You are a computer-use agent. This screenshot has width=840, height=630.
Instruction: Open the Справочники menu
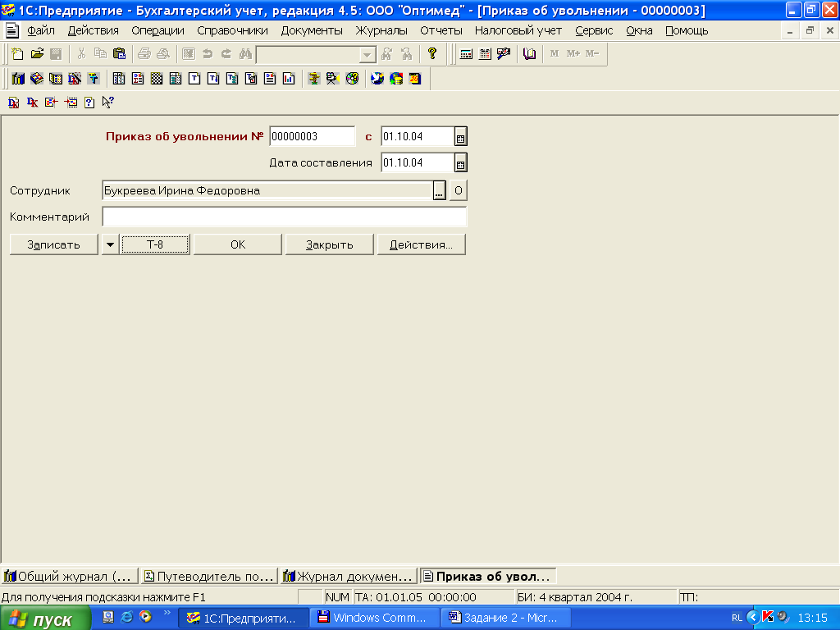[x=232, y=30]
